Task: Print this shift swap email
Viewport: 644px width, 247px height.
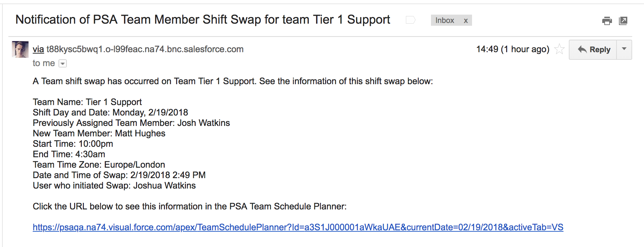Action: pyautogui.click(x=607, y=21)
